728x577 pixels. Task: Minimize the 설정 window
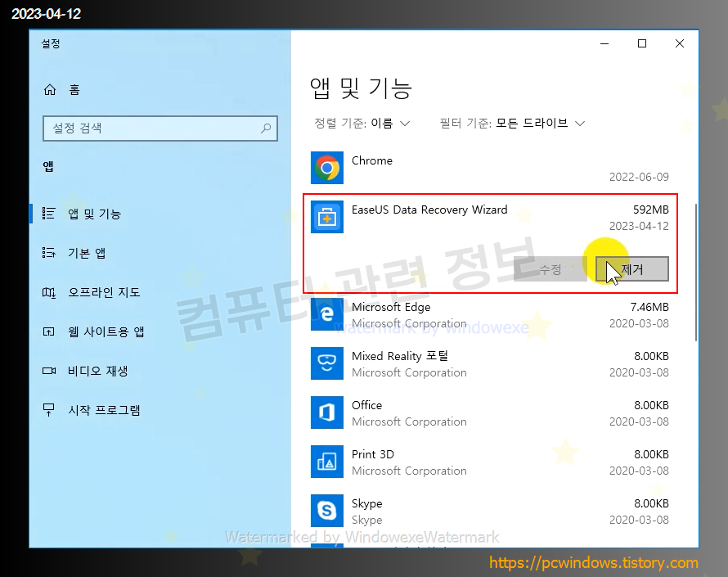pos(604,43)
